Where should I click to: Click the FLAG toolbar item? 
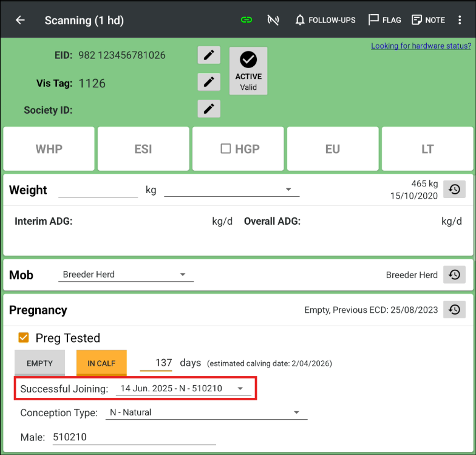point(385,20)
